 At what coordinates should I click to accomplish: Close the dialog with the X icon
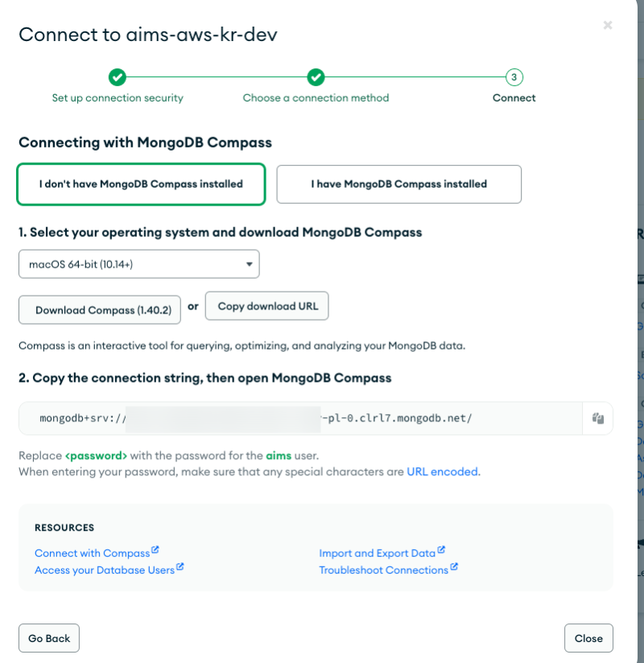pos(608,26)
